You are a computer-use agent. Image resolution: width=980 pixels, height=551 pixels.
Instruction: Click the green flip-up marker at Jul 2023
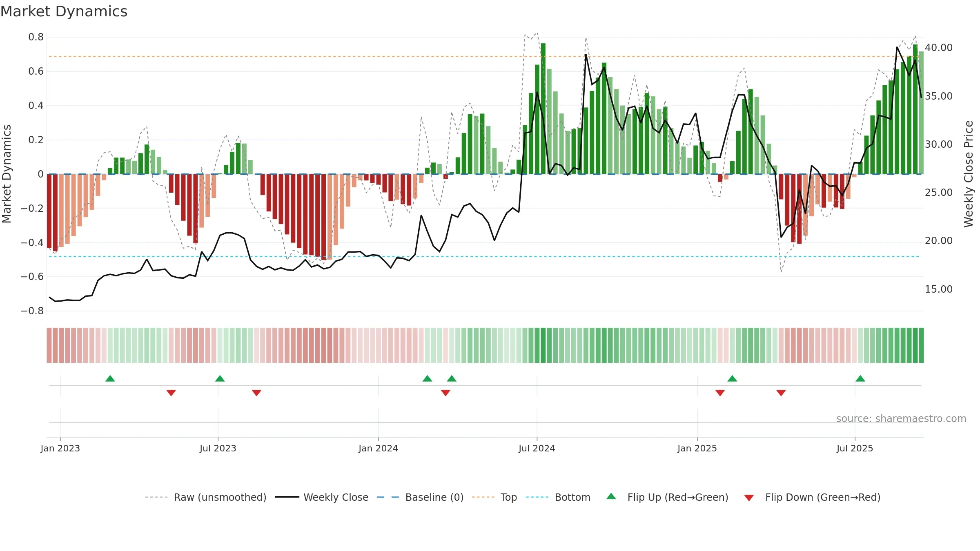click(x=220, y=378)
